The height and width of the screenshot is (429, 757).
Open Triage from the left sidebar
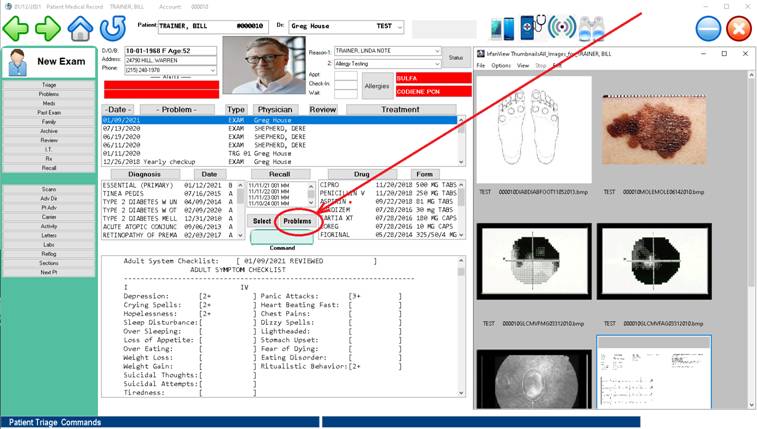pos(48,86)
